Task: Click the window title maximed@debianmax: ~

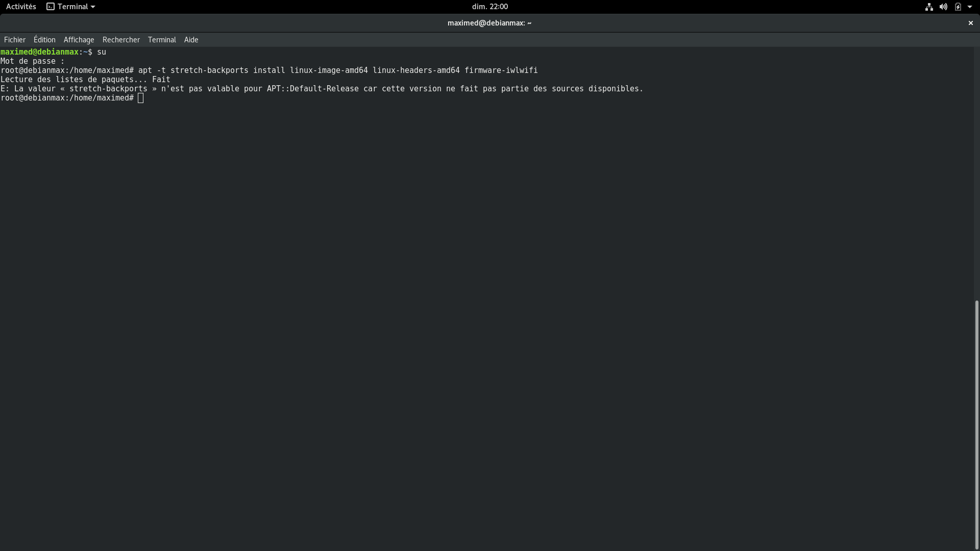Action: tap(489, 23)
